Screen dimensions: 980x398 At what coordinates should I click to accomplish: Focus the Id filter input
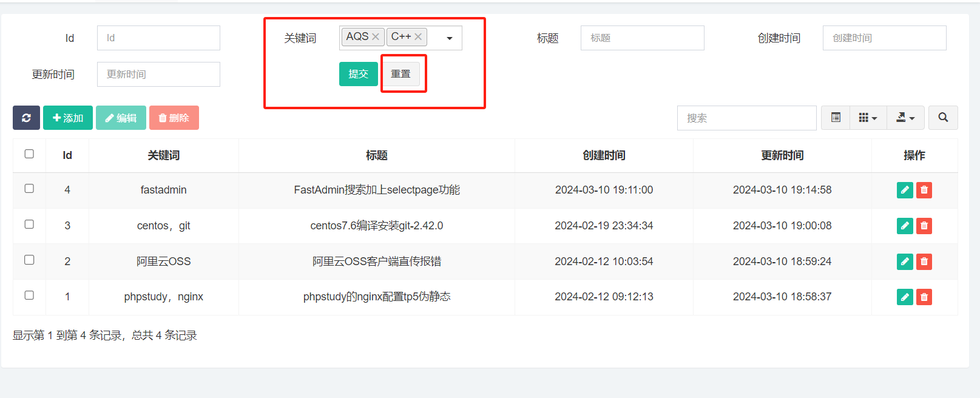158,38
